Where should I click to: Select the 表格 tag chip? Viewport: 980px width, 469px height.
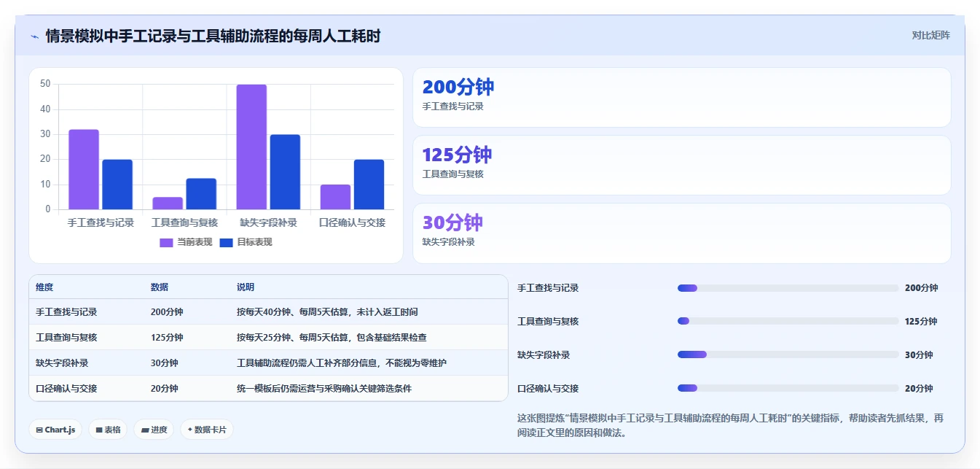pyautogui.click(x=107, y=430)
